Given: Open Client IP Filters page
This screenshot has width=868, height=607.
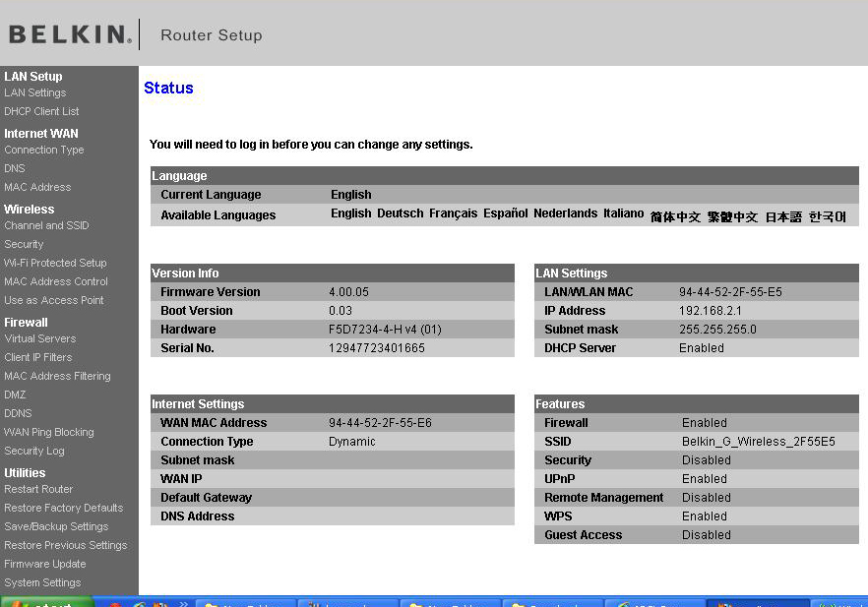Looking at the screenshot, I should pyautogui.click(x=38, y=357).
